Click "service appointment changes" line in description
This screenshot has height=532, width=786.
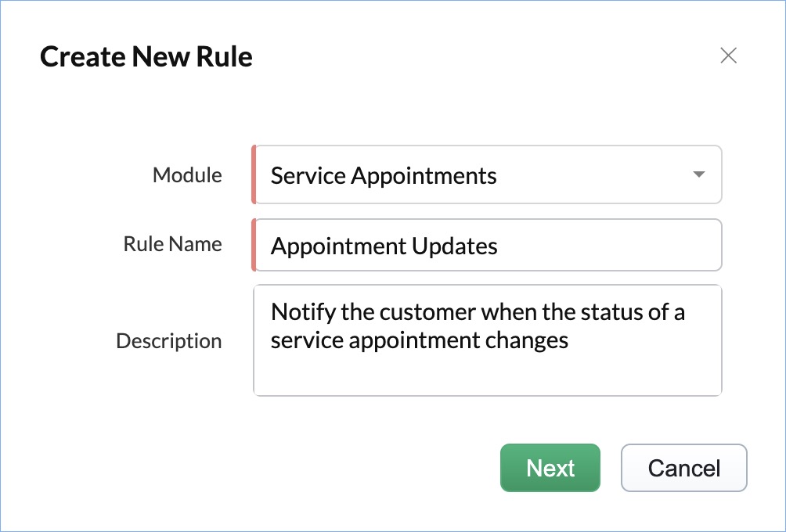pos(420,341)
